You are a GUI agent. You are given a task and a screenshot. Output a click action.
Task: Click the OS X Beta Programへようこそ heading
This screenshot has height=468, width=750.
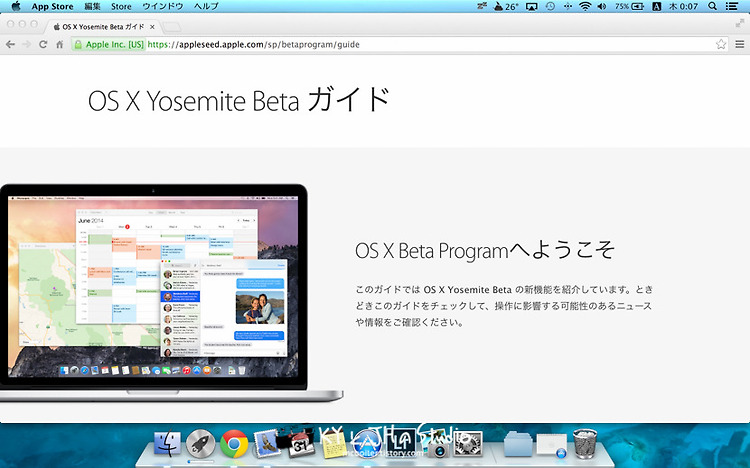485,250
